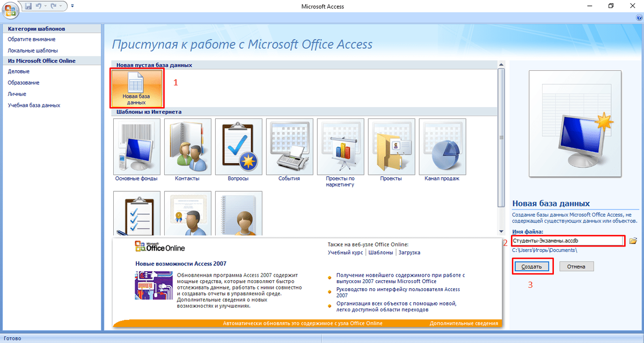The height and width of the screenshot is (343, 644).
Task: Click the templates scrollbar down arrow
Action: click(501, 232)
